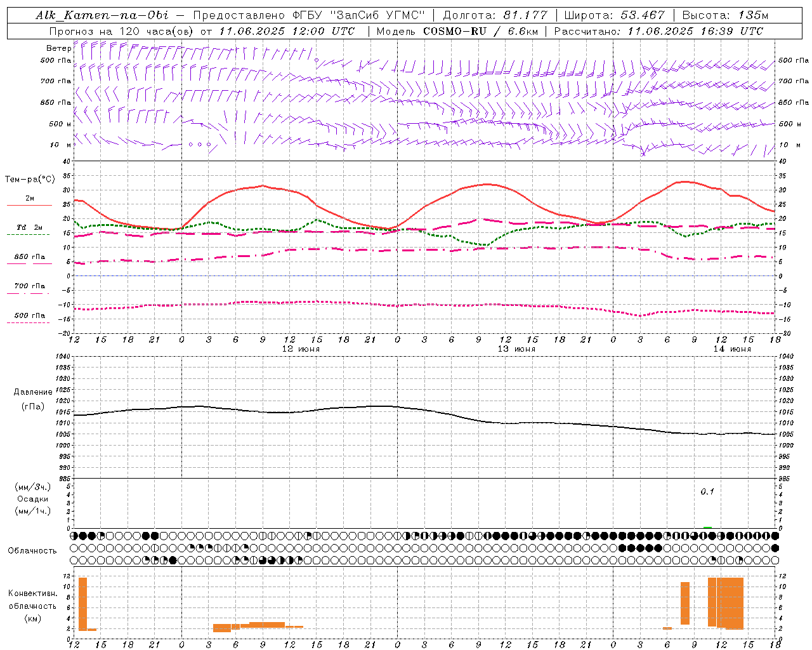Screen dimensions: 812x650
Task: Click the 13 июня date label
Action: pos(516,349)
